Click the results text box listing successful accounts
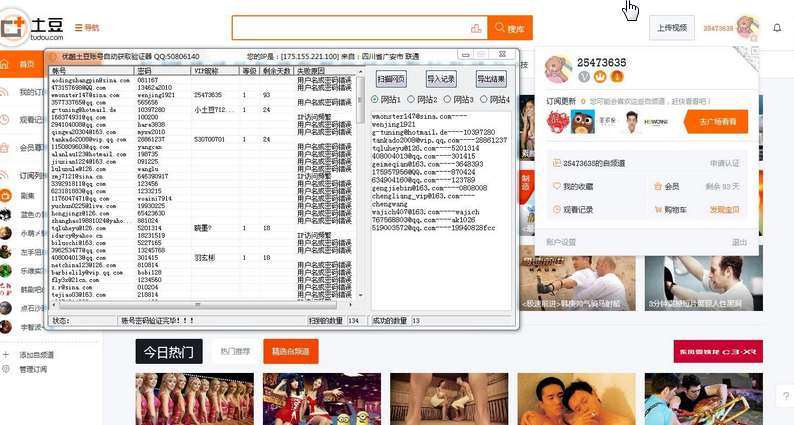794x425 pixels. [x=441, y=211]
